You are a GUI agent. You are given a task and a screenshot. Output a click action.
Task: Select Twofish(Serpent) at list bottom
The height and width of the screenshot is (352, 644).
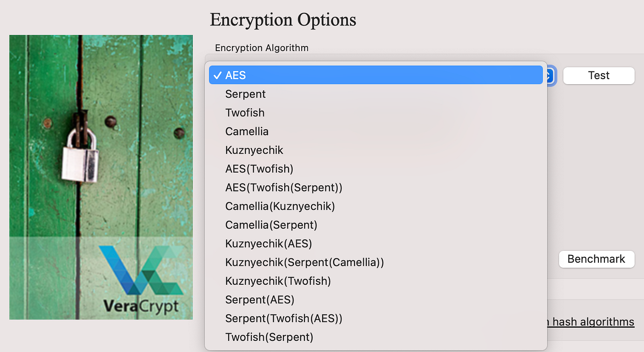269,337
